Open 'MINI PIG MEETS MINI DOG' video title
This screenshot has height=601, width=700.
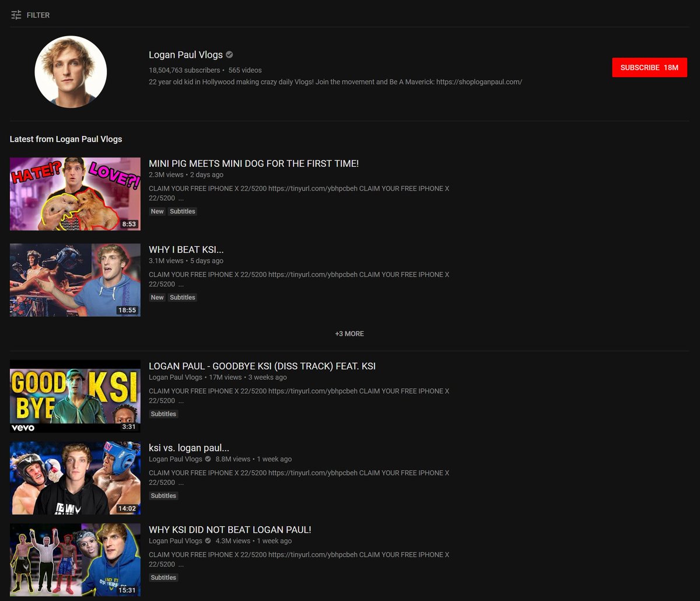(254, 164)
